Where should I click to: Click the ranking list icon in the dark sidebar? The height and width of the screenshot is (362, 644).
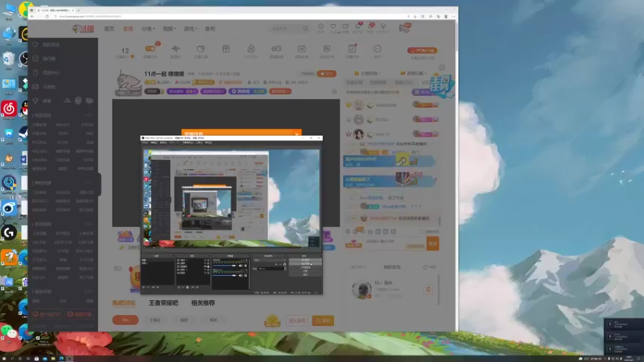coord(35,59)
